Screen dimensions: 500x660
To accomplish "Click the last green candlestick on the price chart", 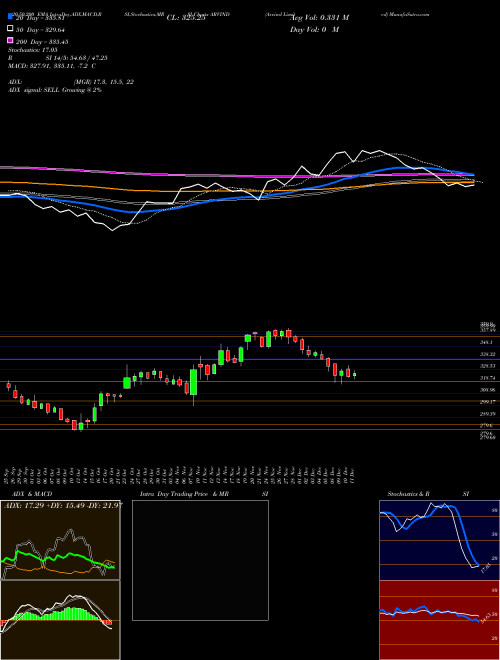I will [x=355, y=374].
